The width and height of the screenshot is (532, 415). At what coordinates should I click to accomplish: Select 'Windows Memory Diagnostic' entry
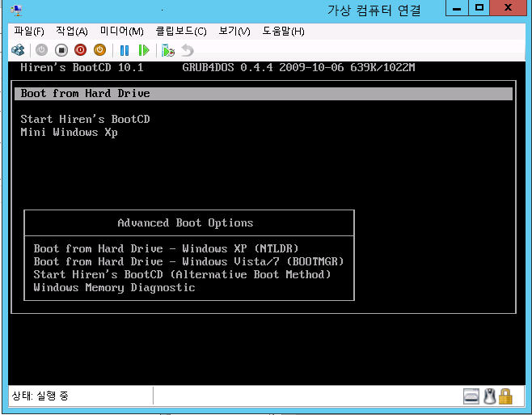coord(114,288)
